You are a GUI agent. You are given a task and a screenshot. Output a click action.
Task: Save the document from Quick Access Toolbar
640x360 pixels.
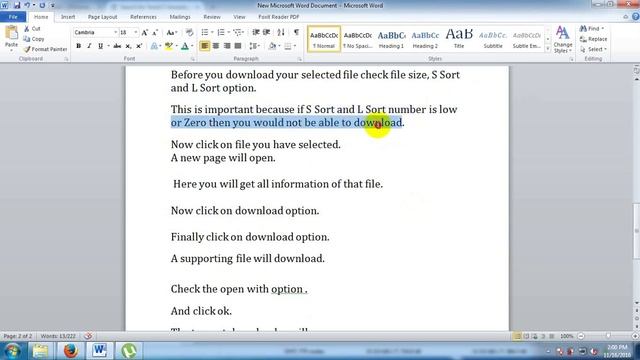pos(17,5)
